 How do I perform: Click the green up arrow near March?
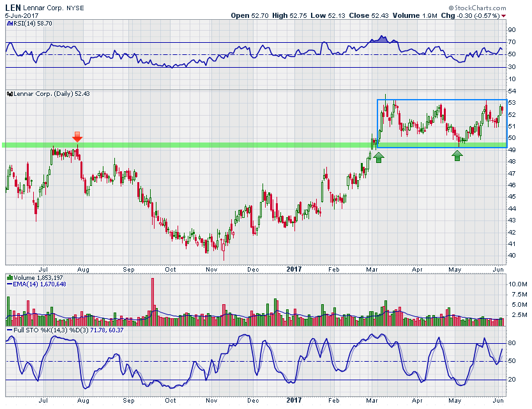tap(378, 157)
